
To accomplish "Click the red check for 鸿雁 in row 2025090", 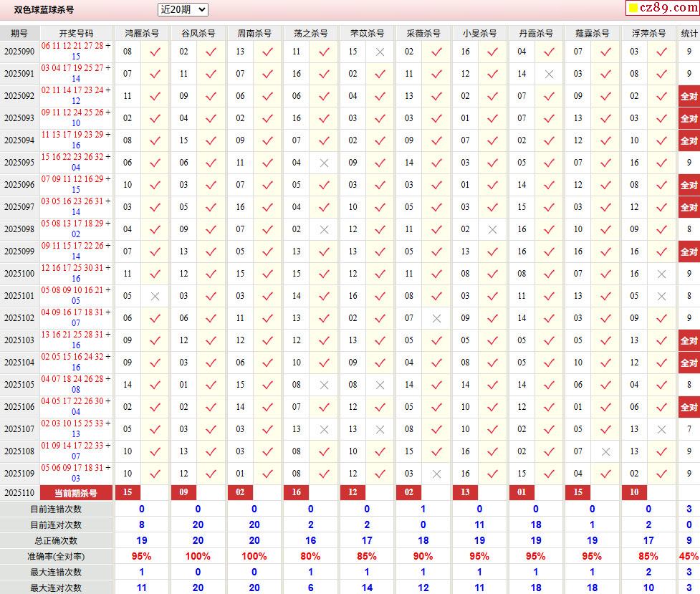I will tap(155, 52).
